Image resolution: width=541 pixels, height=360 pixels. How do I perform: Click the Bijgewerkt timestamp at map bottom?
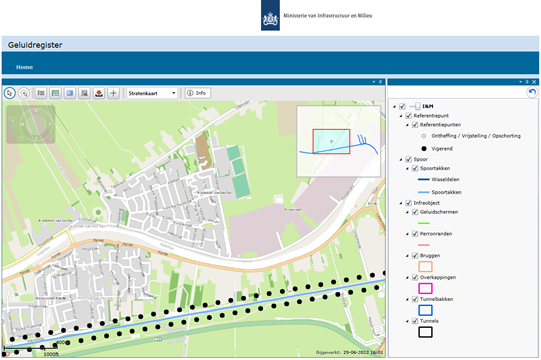tap(349, 352)
